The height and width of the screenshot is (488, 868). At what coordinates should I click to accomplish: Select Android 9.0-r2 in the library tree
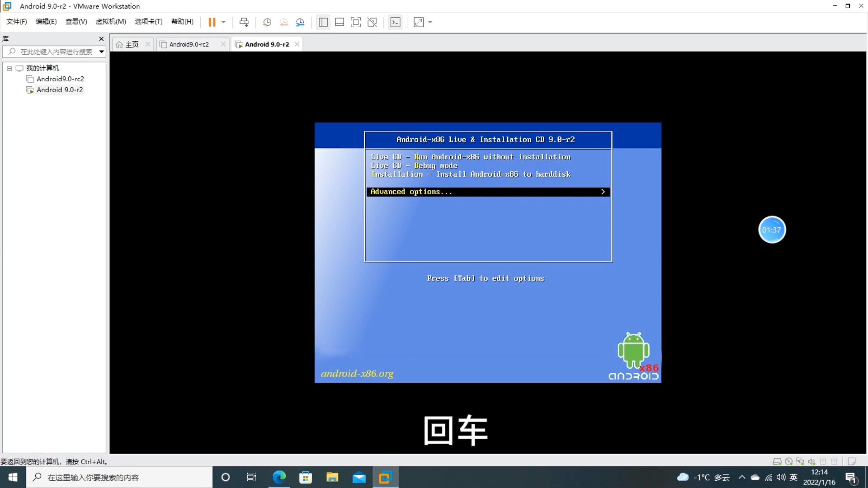point(60,90)
